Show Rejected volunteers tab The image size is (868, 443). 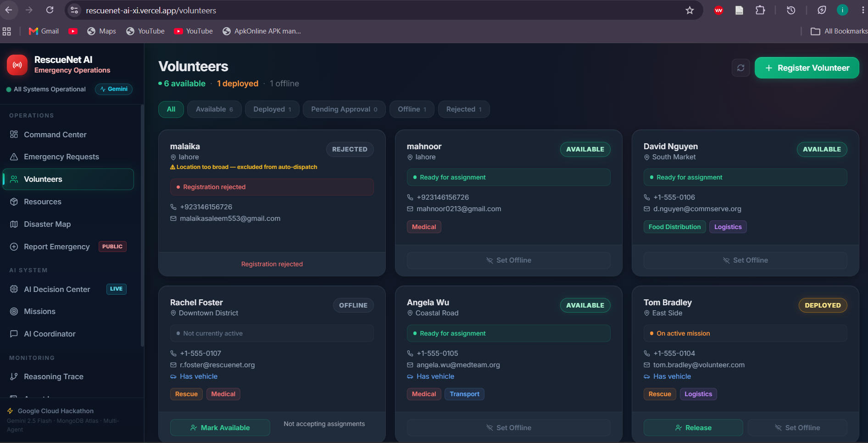[x=464, y=109]
